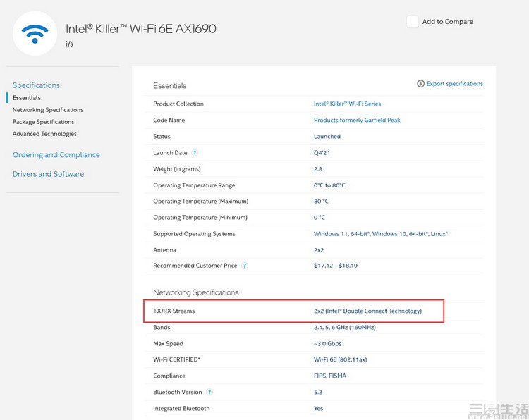Click the Supported Operating Systems label
The width and height of the screenshot is (529, 420).
point(194,233)
